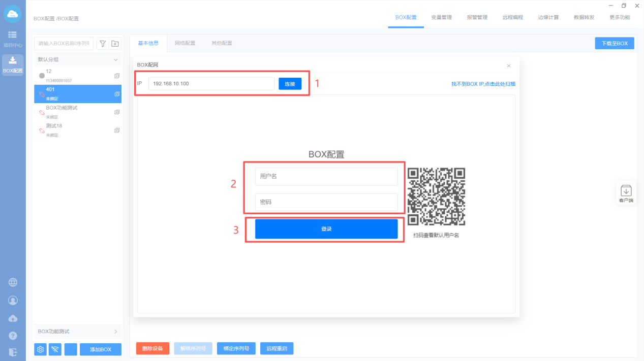Click the wifi-off network button
The image size is (644, 361).
tap(55, 349)
